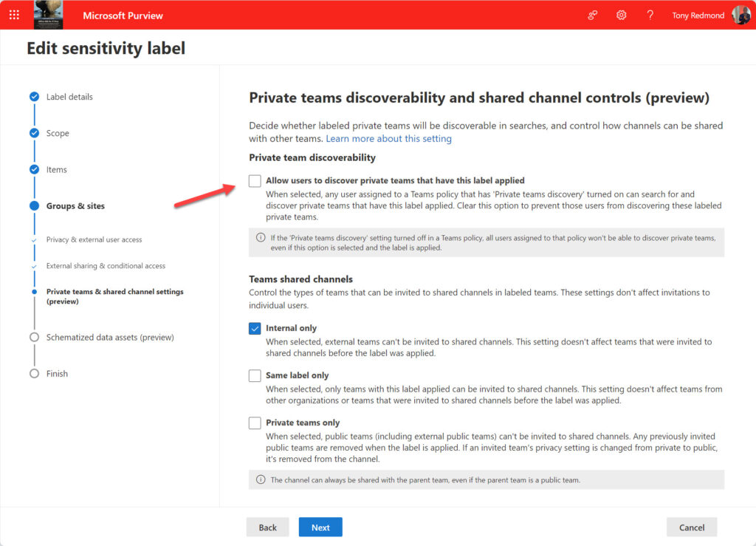756x546 pixels.
Task: Select the Groups & sites step
Action: 75,206
